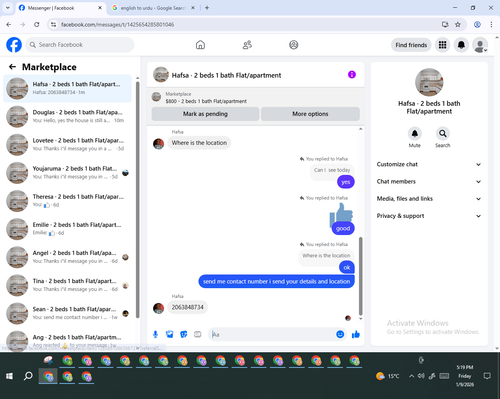Expand Media, files and links section

coord(429,199)
